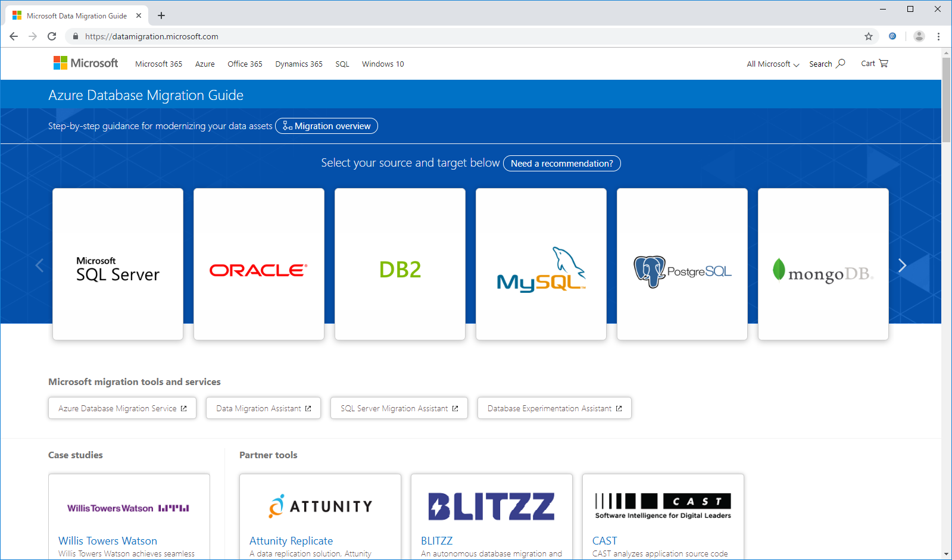Go back with the browser back arrow
This screenshot has width=952, height=560.
(14, 36)
